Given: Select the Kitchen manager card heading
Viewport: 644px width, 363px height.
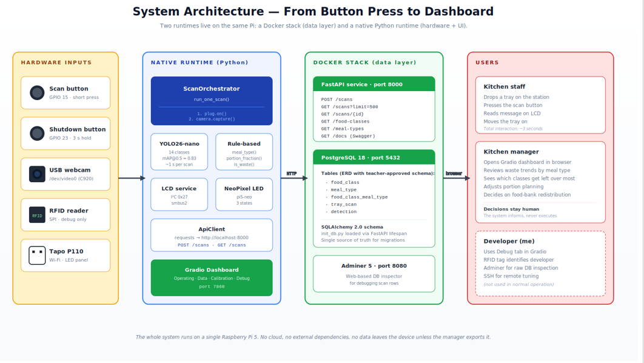Looking at the screenshot, I should (511, 152).
